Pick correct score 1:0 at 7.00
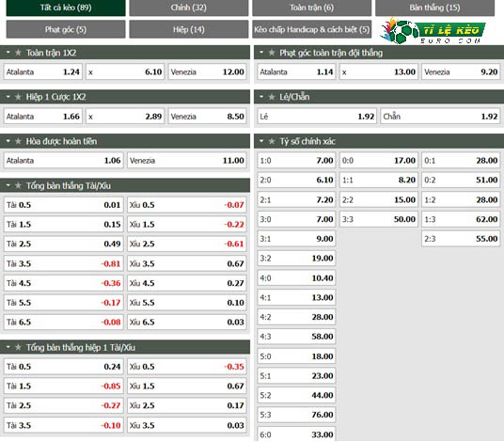The width and height of the screenshot is (504, 442). pyautogui.click(x=296, y=160)
